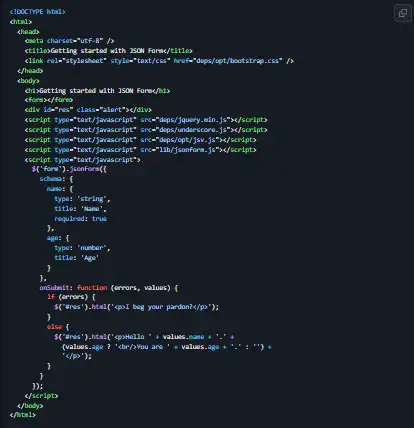Click the div id="res" class="alert" line
Image resolution: width=414 pixels, height=428 pixels.
(x=88, y=110)
